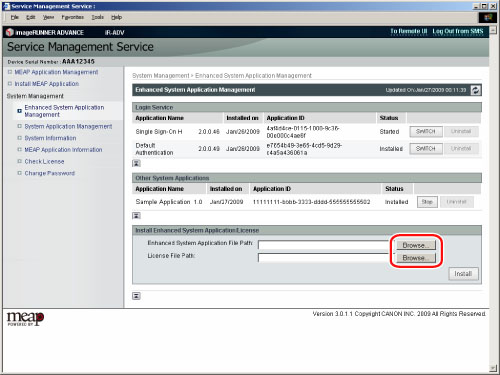The image size is (500, 375).
Task: Open the Favorites menu
Action: (72, 17)
